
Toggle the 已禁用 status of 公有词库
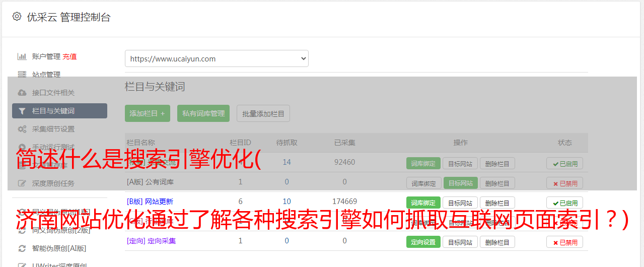[x=565, y=183]
